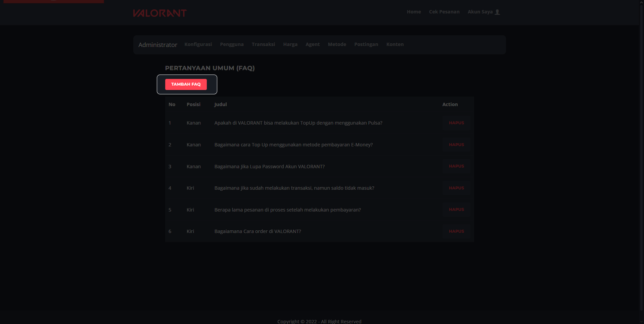Delete FAQ about pembayaran E-Money

(x=456, y=145)
